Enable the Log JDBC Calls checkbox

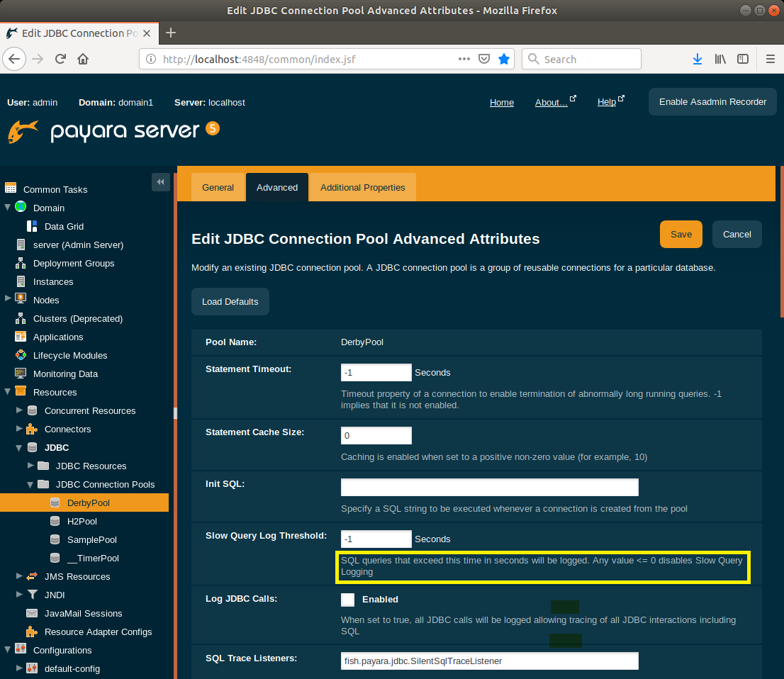(x=348, y=600)
